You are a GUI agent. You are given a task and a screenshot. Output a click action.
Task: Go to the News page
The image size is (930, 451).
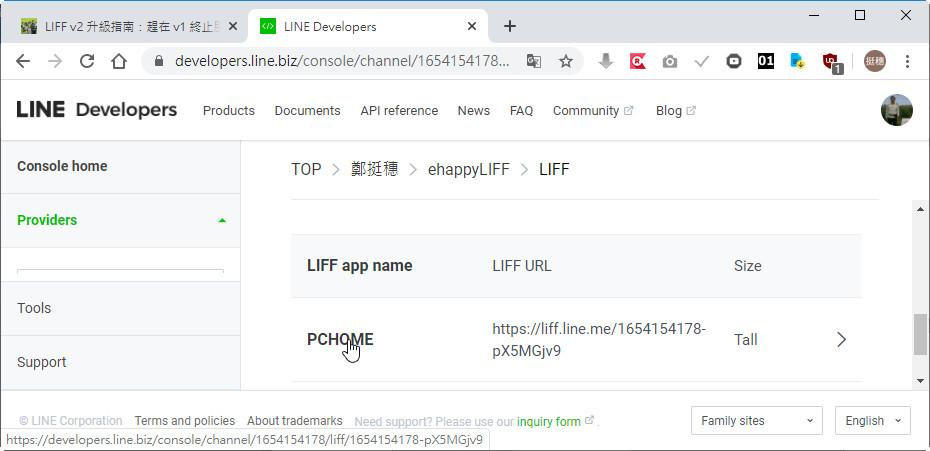(473, 111)
